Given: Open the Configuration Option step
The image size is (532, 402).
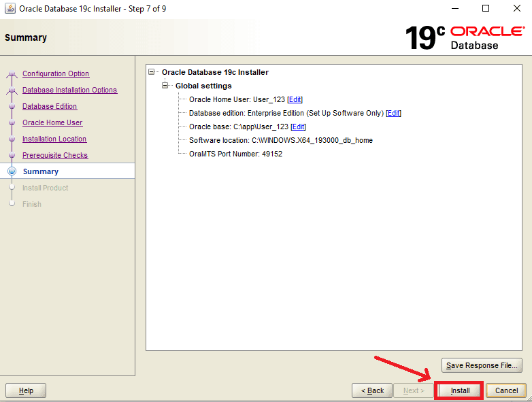Looking at the screenshot, I should point(56,73).
